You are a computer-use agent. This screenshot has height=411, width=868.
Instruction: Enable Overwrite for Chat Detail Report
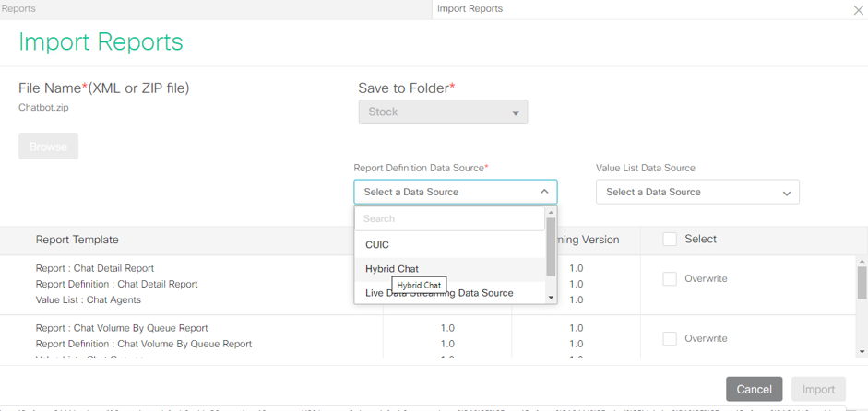tap(670, 279)
